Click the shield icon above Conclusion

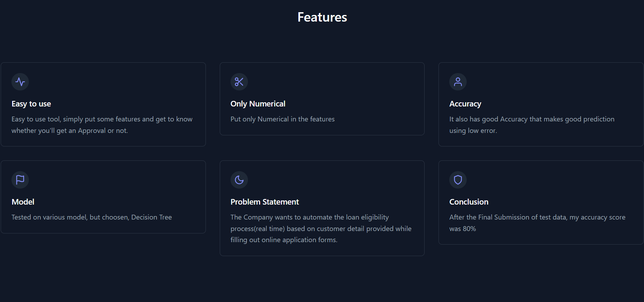pos(458,180)
